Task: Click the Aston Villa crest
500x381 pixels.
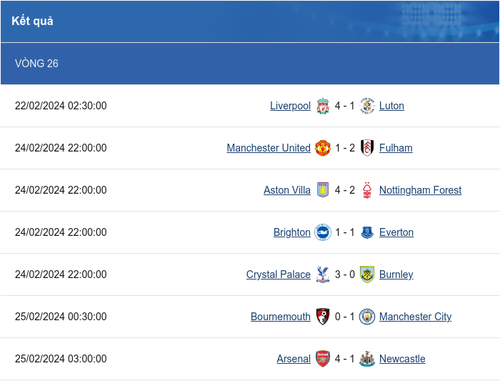Action: pos(323,190)
